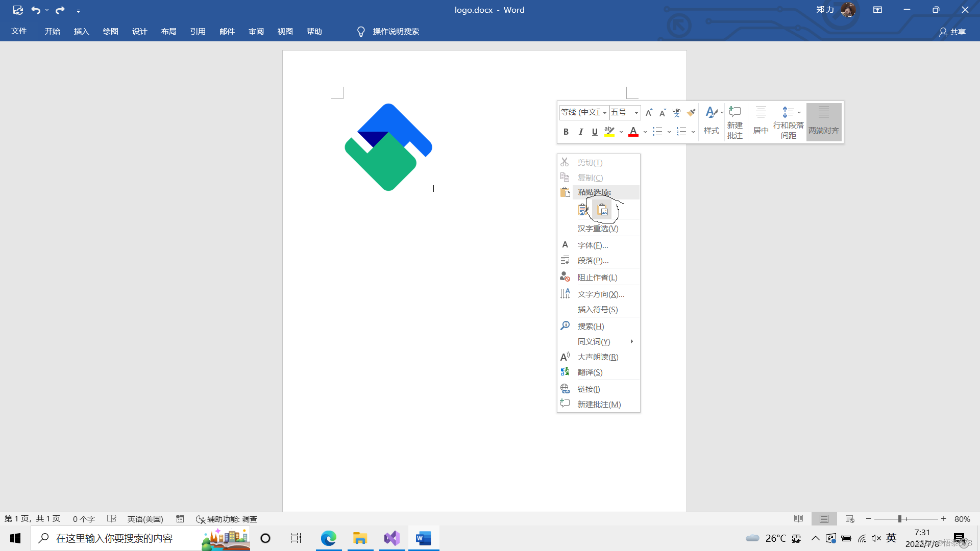Choose Paste as Picture option

coord(603,210)
